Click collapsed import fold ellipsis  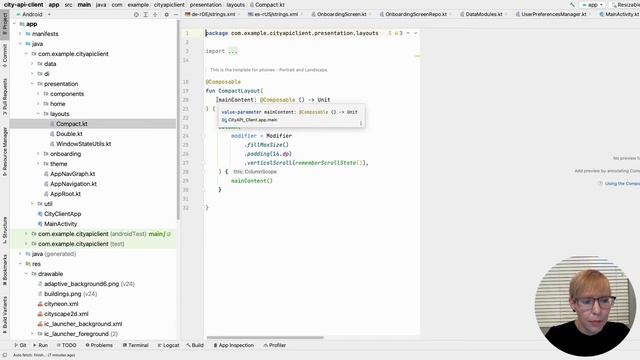[233, 51]
